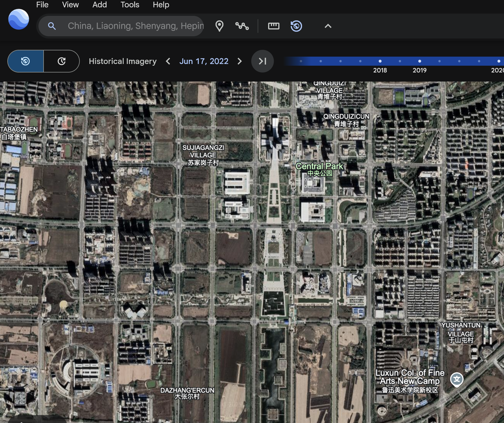This screenshot has width=504, height=423.
Task: Go to previous imagery date
Action: point(168,61)
